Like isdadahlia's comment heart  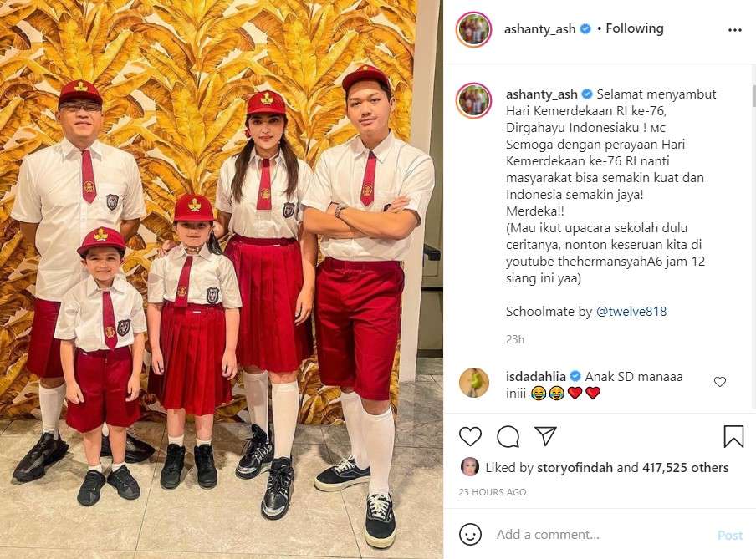pos(720,382)
